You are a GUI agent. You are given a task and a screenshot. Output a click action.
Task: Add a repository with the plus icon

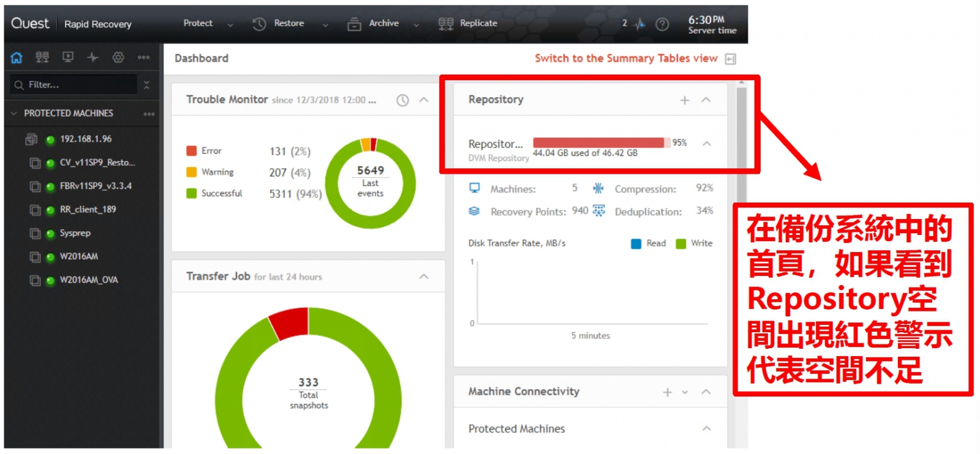(x=685, y=100)
